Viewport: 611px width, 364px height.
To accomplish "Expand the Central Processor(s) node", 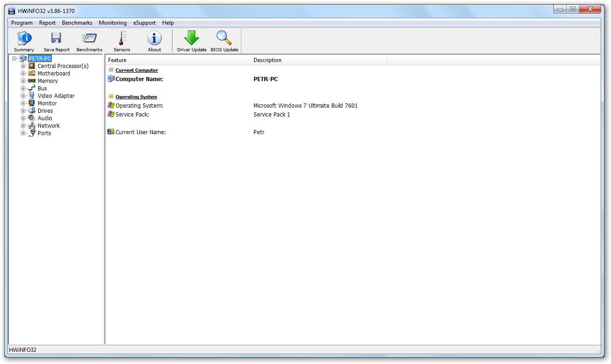I will pos(23,66).
